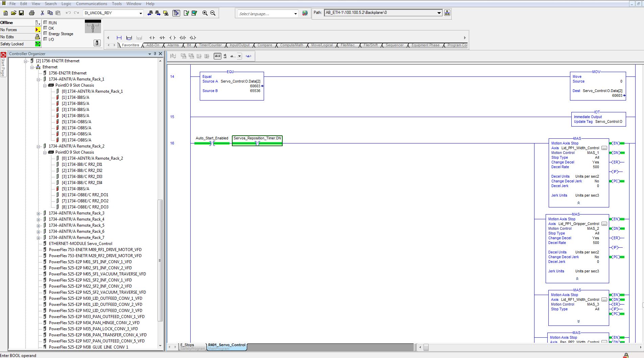The height and width of the screenshot is (358, 644).
Task: Insert a new Rung element
Action: click(x=119, y=38)
